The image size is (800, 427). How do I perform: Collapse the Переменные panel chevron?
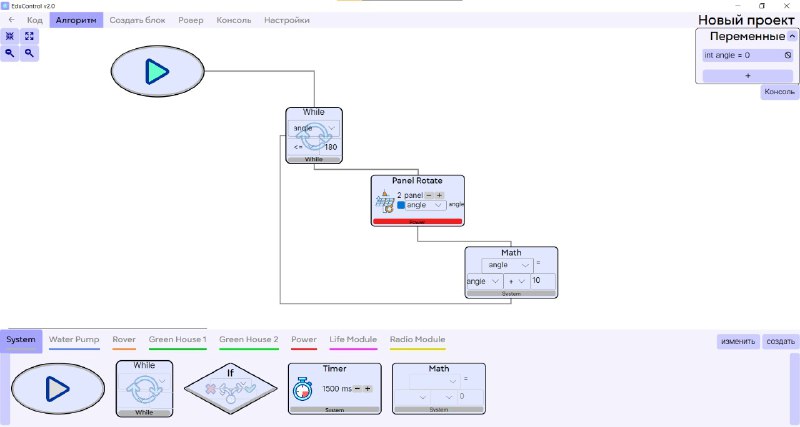[x=792, y=36]
